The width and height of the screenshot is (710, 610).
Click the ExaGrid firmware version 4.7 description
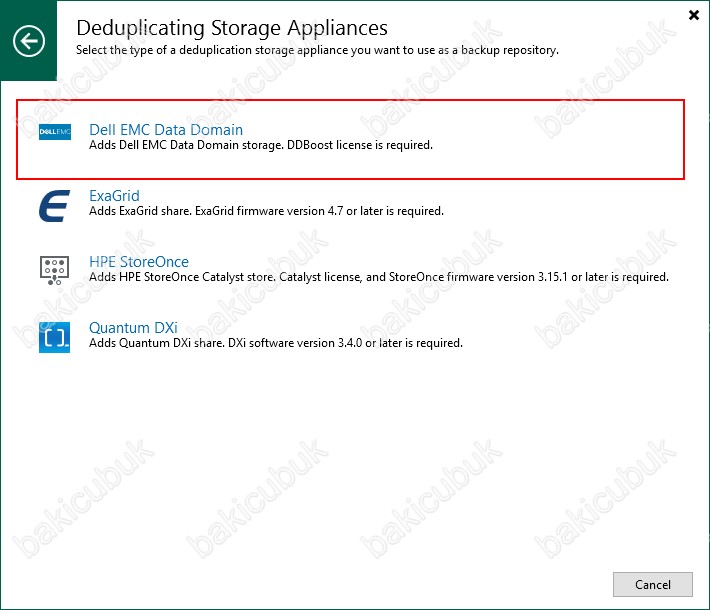[x=266, y=211]
